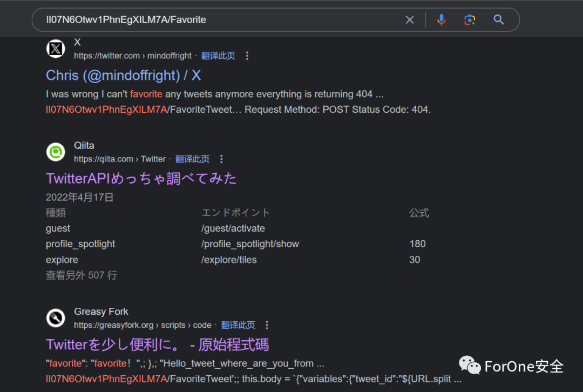
Task: Click the Qiita site name
Action: [84, 145]
